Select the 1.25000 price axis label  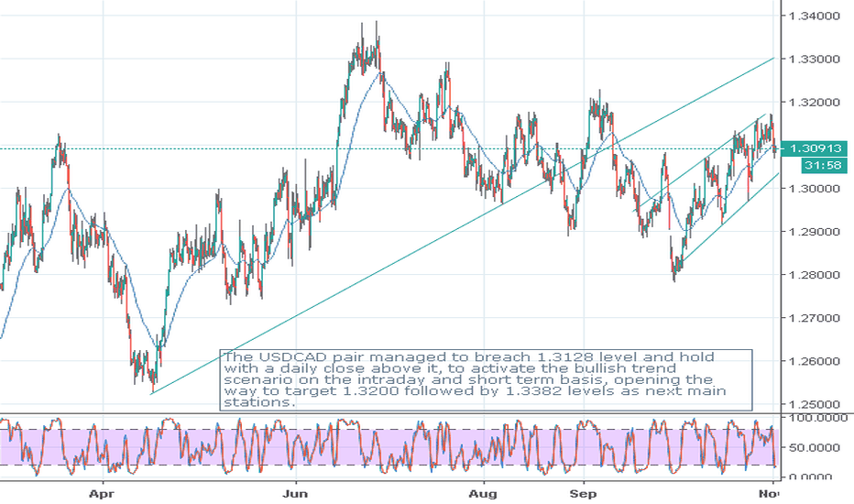point(815,404)
